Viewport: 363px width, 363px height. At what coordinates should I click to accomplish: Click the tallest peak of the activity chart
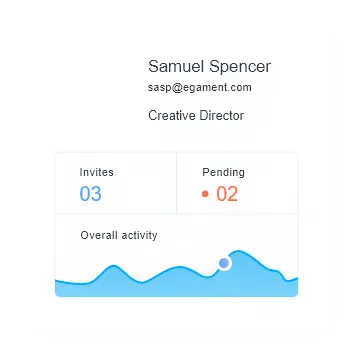pos(239,251)
